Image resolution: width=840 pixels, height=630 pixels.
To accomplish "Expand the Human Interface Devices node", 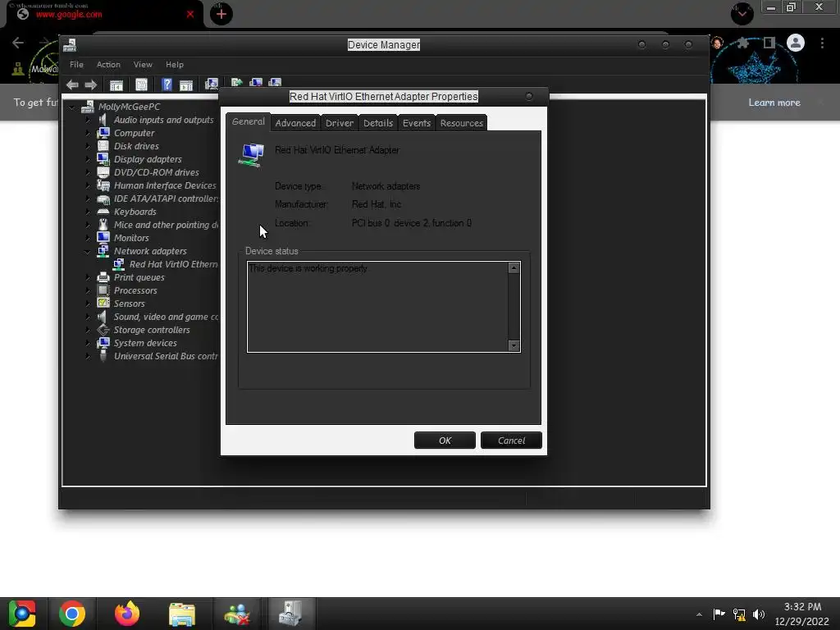I will 88,186.
